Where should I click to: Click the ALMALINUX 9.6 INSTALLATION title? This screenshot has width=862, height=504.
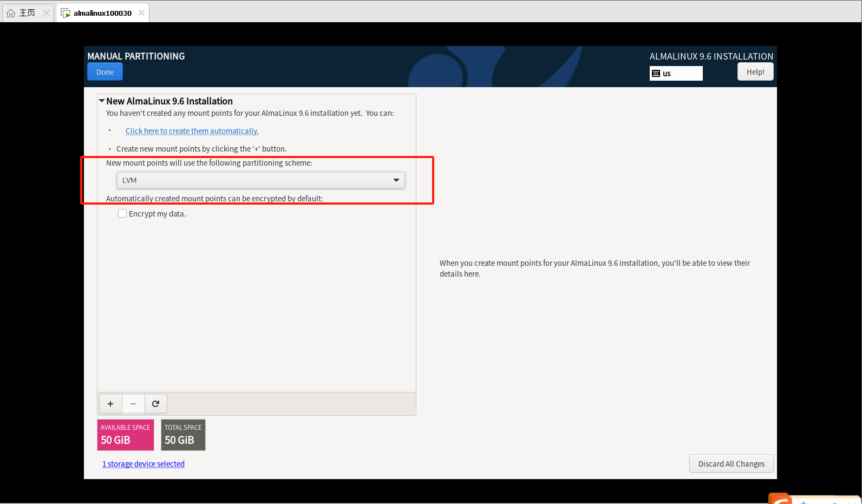click(711, 56)
